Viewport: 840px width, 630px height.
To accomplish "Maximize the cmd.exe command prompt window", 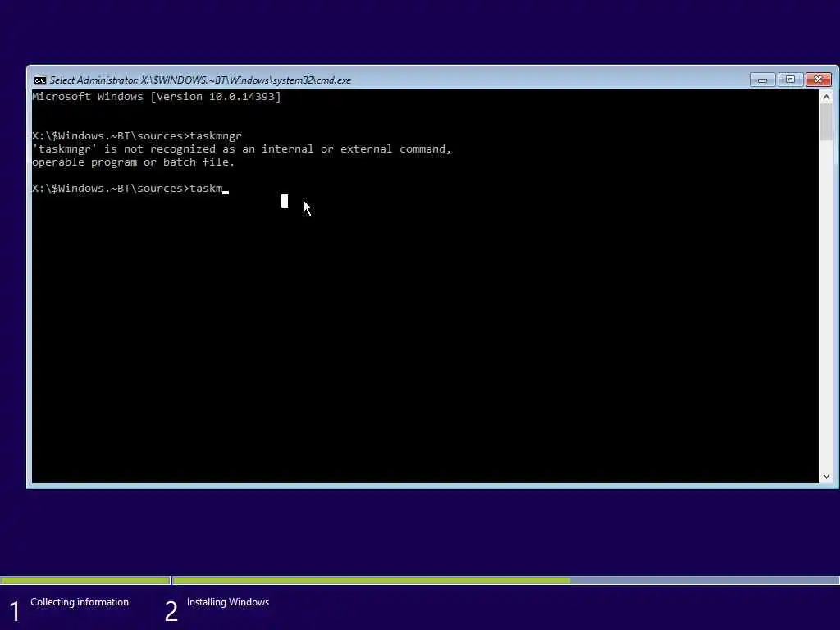I will (790, 80).
